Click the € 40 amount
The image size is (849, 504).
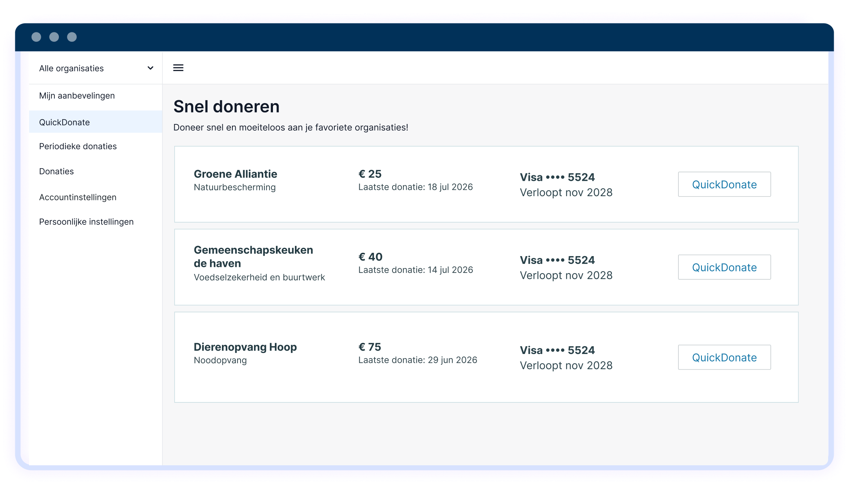point(370,257)
